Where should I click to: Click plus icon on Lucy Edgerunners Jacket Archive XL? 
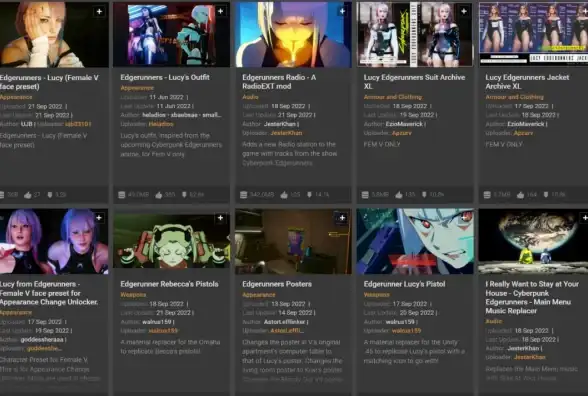pos(585,11)
